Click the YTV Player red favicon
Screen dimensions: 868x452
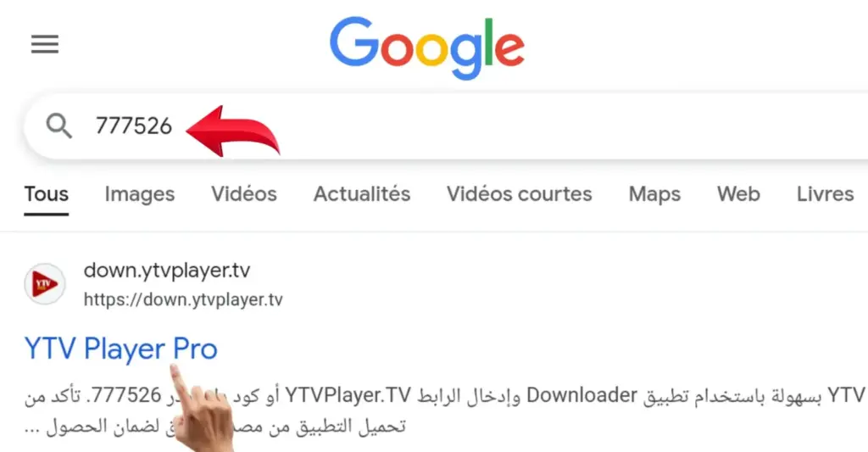pos(44,284)
